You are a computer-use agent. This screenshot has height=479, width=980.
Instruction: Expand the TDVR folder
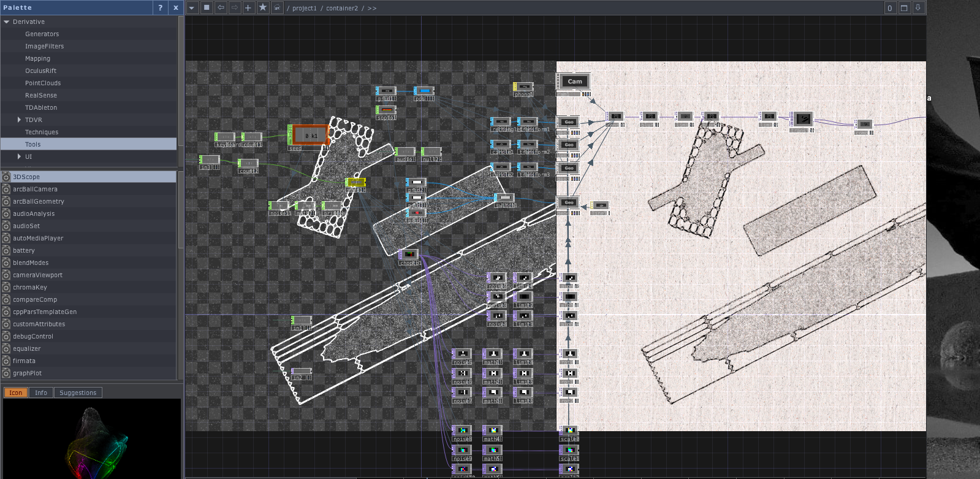click(19, 120)
